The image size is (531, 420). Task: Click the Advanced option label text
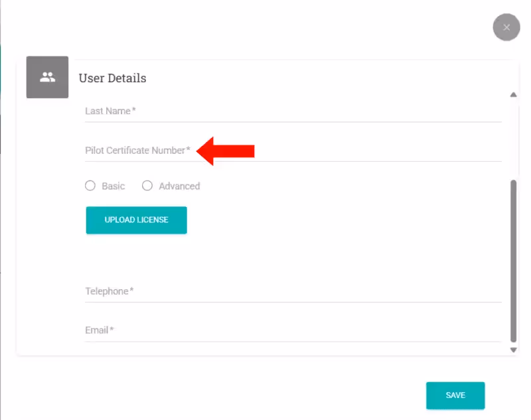(179, 186)
